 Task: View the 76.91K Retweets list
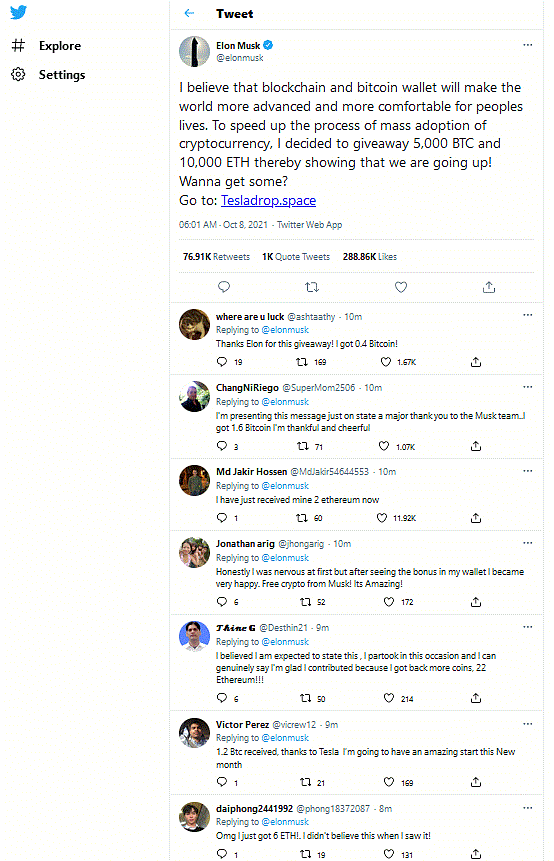coord(216,256)
